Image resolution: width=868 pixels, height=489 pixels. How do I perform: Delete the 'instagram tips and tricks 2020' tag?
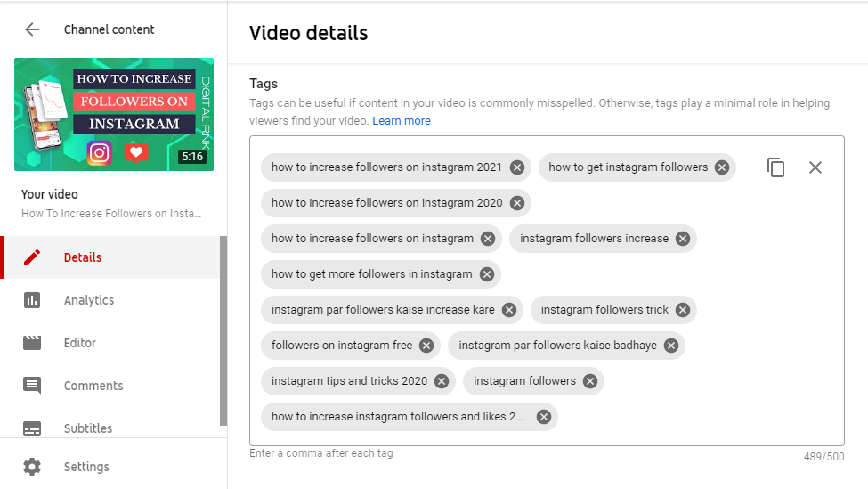(x=442, y=381)
